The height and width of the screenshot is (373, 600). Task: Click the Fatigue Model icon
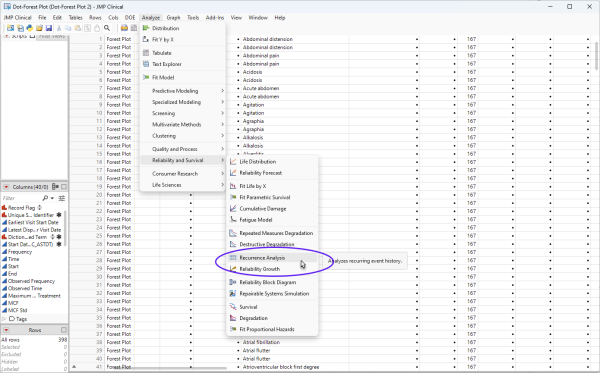pos(233,220)
